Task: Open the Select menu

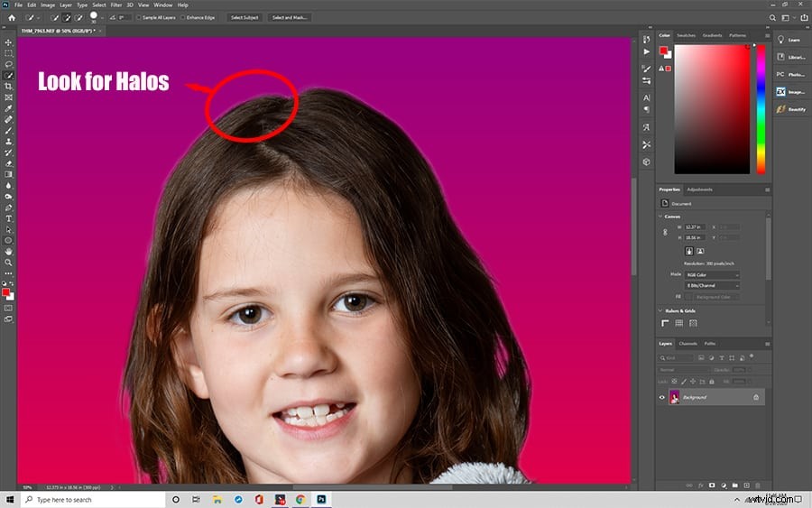Action: [x=99, y=5]
